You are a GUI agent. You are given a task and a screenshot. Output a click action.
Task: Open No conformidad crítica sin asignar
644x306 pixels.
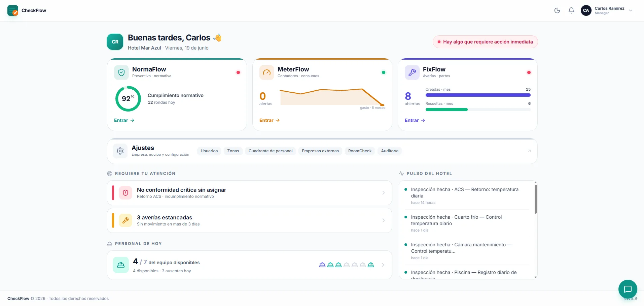[x=249, y=193]
